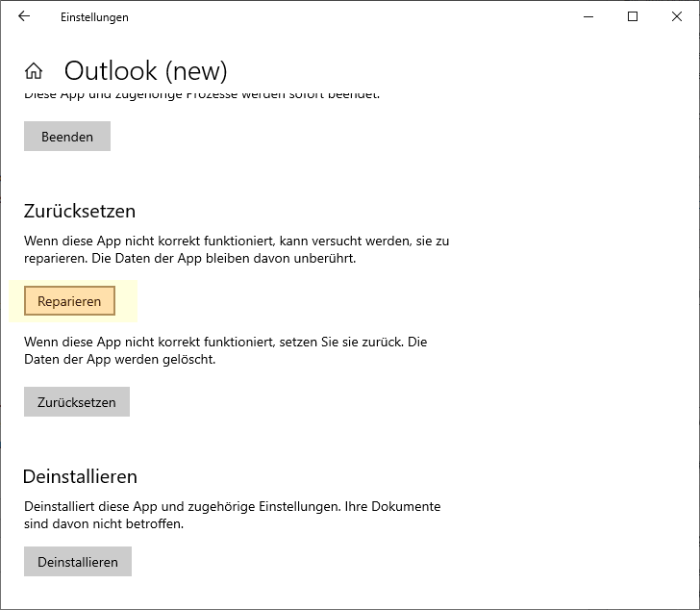The height and width of the screenshot is (610, 700).
Task: Go back using the arrow icon
Action: (x=24, y=16)
